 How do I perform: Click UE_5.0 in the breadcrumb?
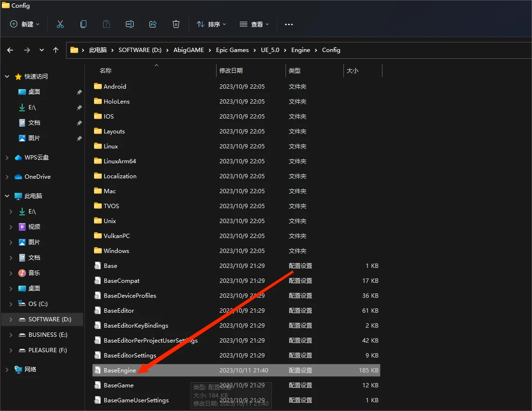point(270,50)
